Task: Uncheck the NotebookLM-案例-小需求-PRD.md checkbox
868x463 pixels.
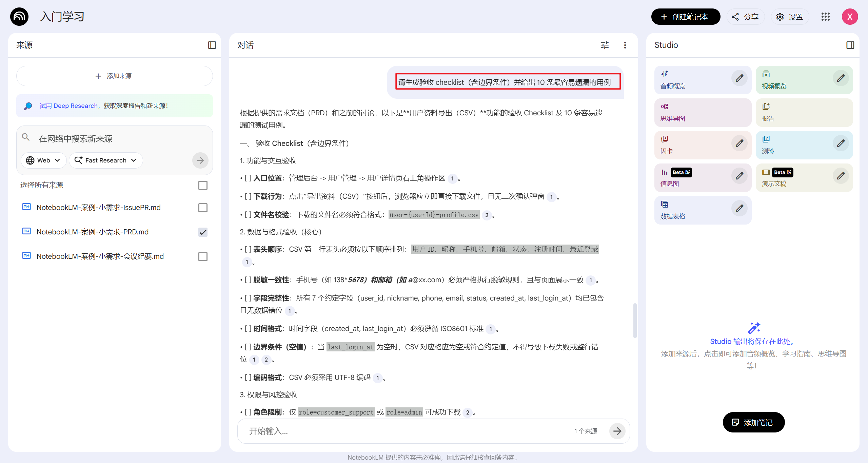Action: [x=203, y=232]
